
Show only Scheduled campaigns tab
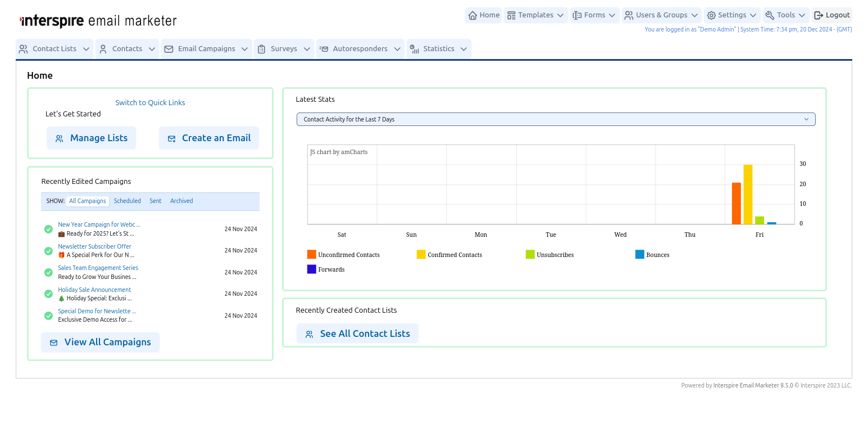coord(128,201)
